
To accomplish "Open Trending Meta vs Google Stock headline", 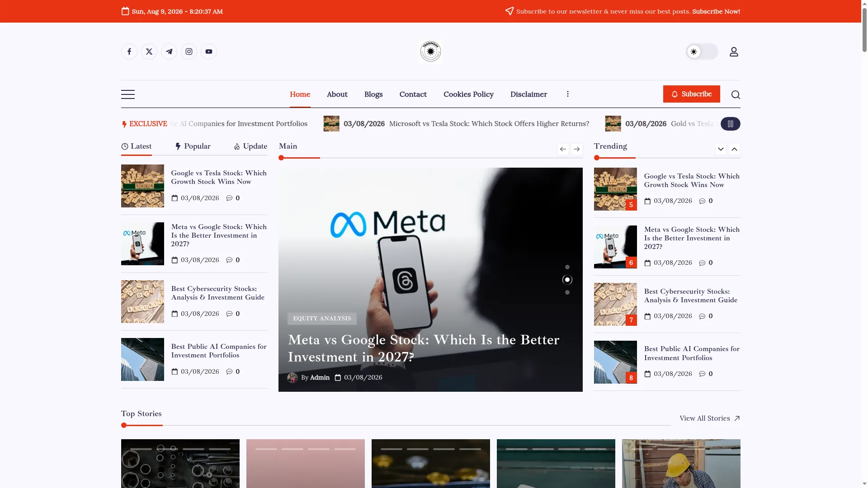I will click(692, 238).
